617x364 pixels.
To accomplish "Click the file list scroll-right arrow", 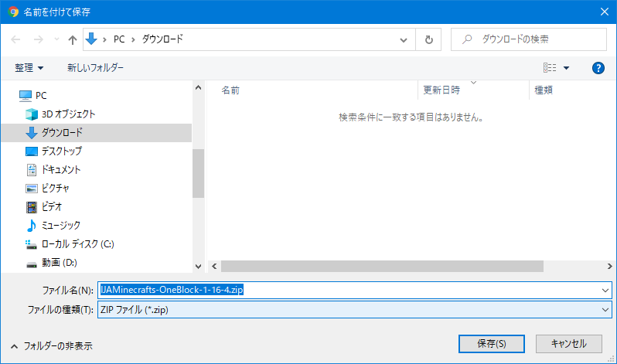I will (609, 267).
